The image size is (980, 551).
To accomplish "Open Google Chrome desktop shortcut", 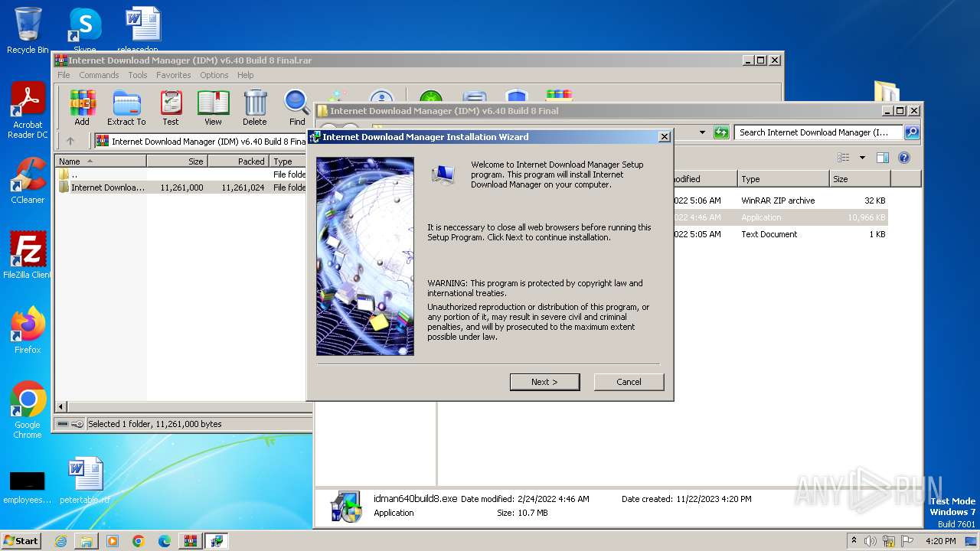I will point(28,409).
